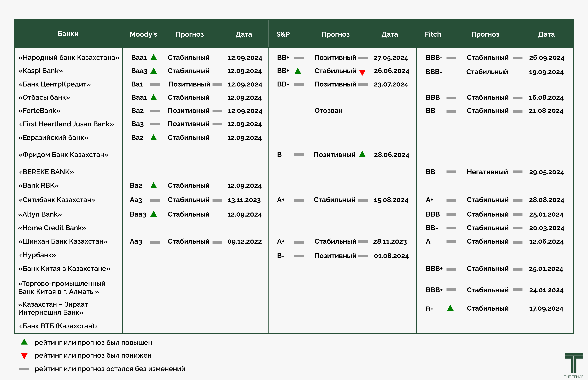Image resolution: width=588 pixels, height=380 pixels.
Task: Click the Дата header in Fitch section
Action: pyautogui.click(x=546, y=34)
